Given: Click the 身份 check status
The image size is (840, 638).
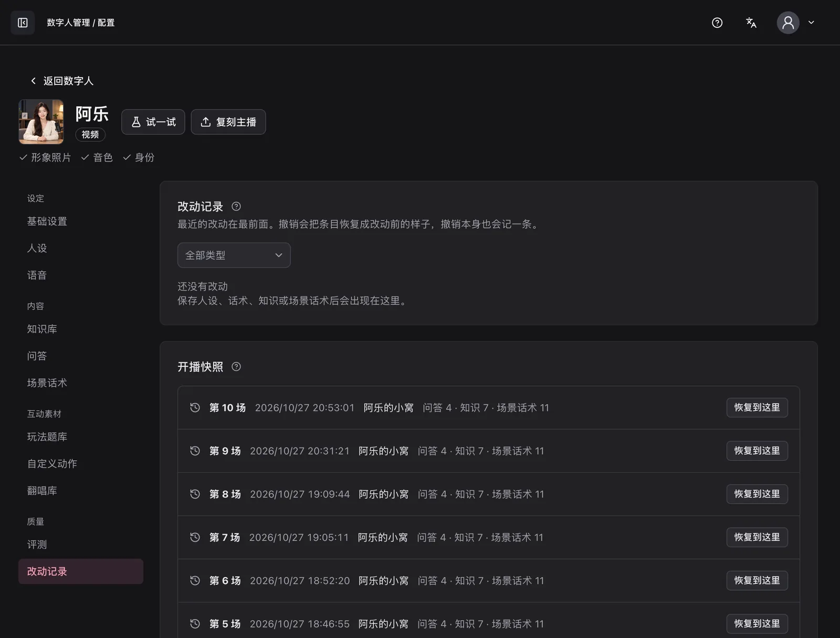Looking at the screenshot, I should [x=139, y=157].
